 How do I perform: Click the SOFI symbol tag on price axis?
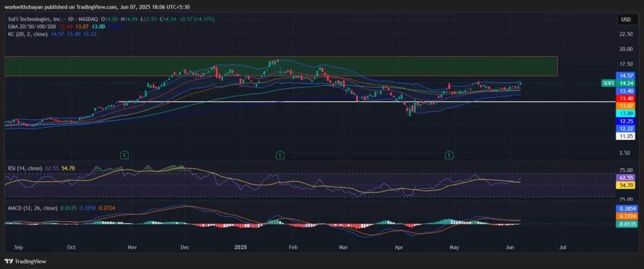[x=608, y=83]
